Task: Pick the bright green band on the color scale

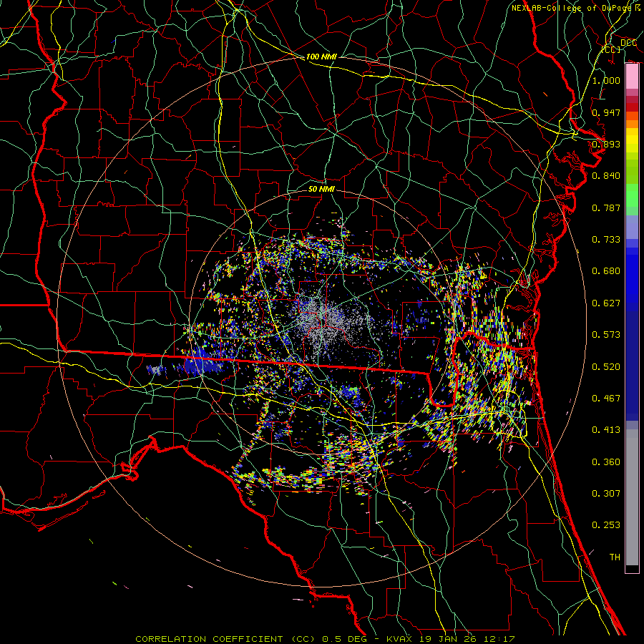Action: 632,196
